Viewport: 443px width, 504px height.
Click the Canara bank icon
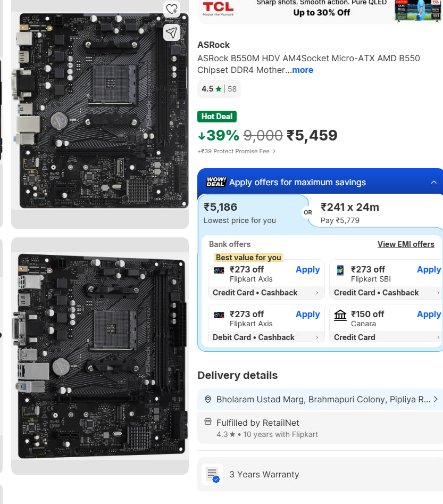click(340, 315)
